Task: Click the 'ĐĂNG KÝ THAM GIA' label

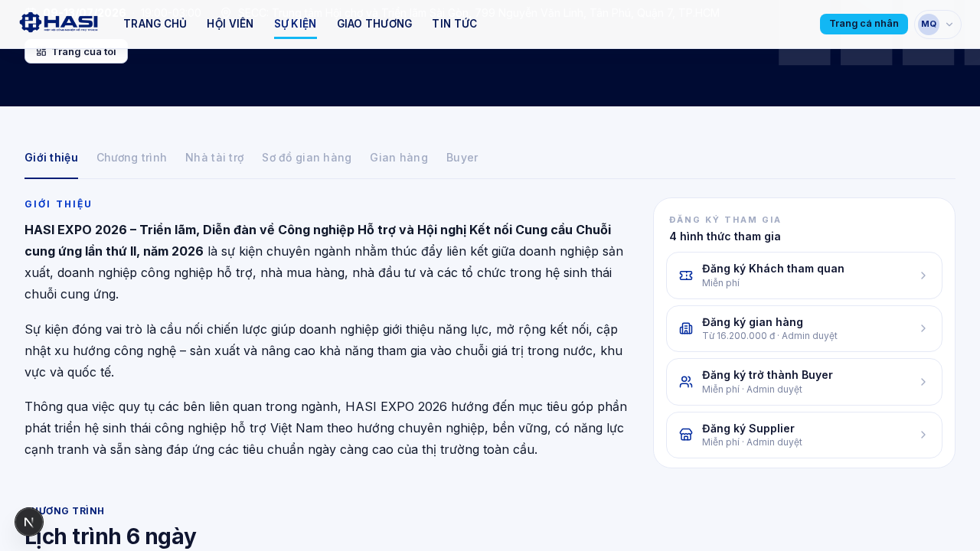Action: (x=726, y=220)
